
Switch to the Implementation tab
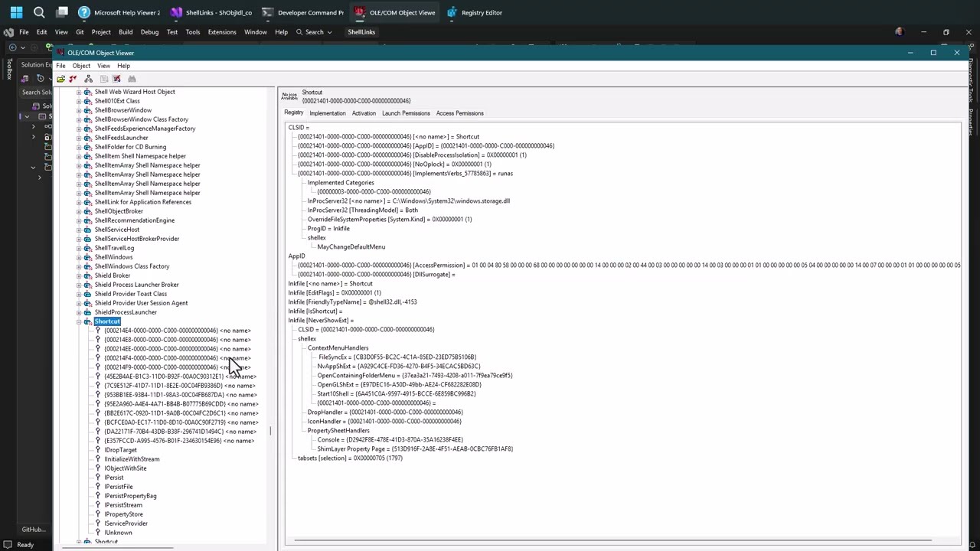click(x=327, y=113)
